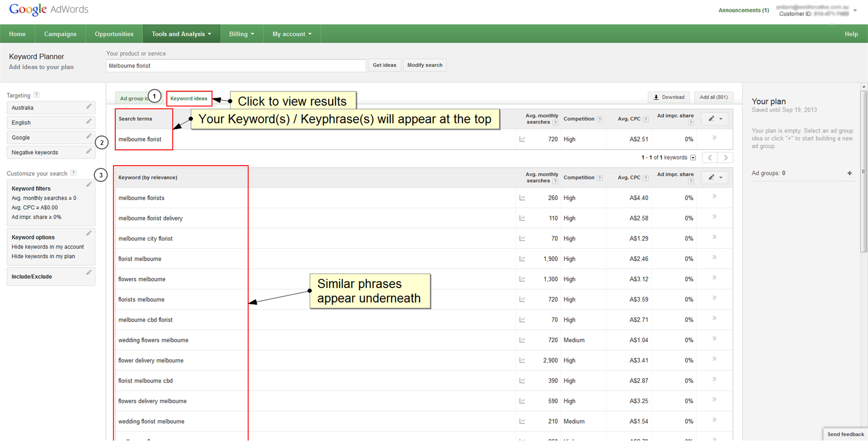Viewport: 868px width, 446px height.
Task: Click pencil edit icon beside Australia targeting
Action: click(89, 107)
